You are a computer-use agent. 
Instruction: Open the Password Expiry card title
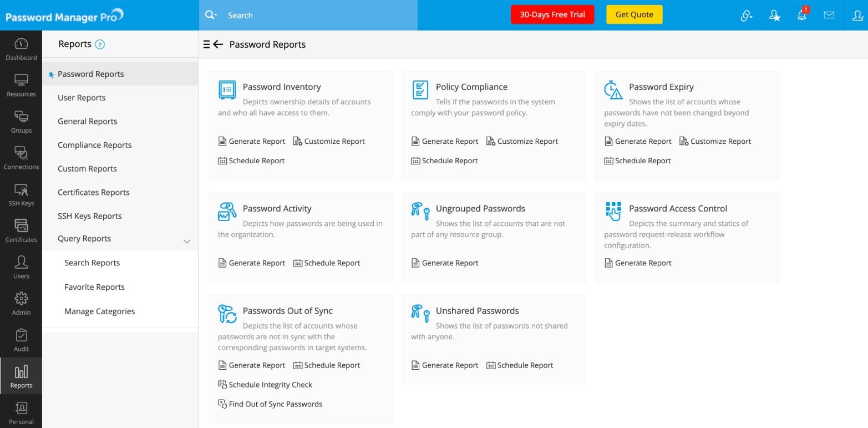pyautogui.click(x=661, y=87)
